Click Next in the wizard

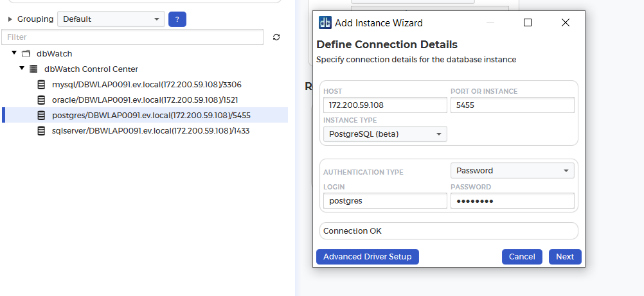(x=565, y=257)
